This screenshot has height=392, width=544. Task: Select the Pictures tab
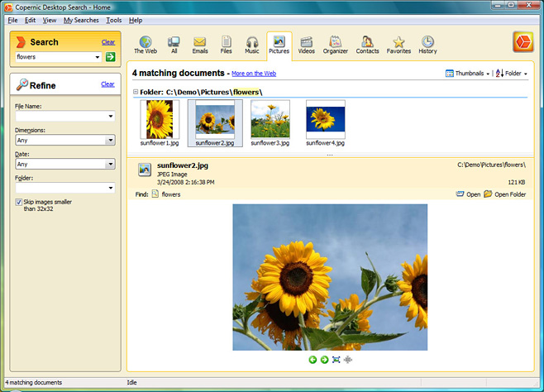[x=279, y=45]
